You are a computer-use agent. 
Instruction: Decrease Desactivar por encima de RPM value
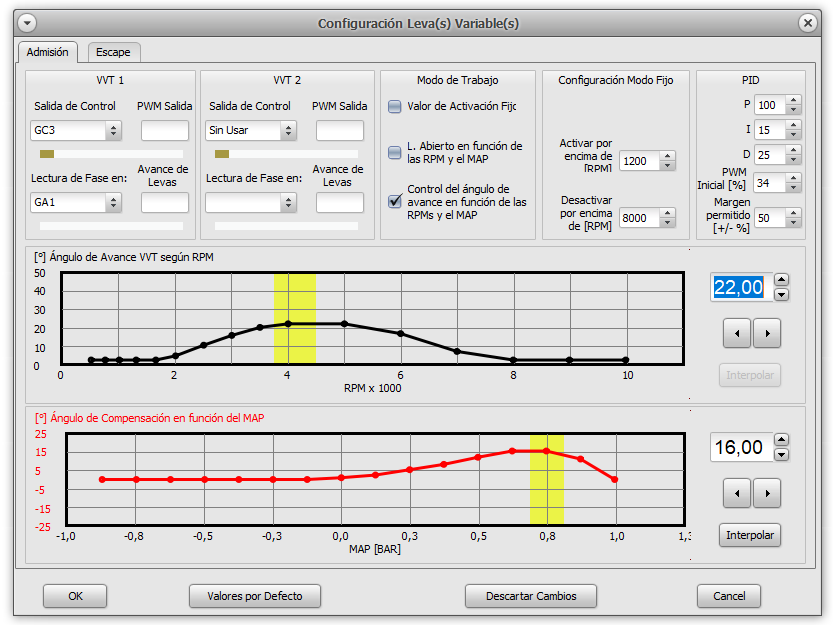point(668,223)
